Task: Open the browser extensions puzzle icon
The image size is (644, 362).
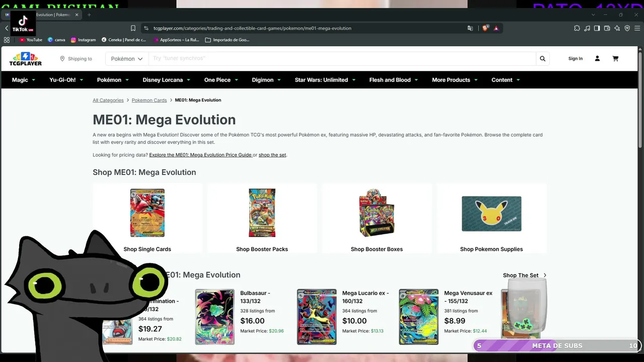Action: 577,28
